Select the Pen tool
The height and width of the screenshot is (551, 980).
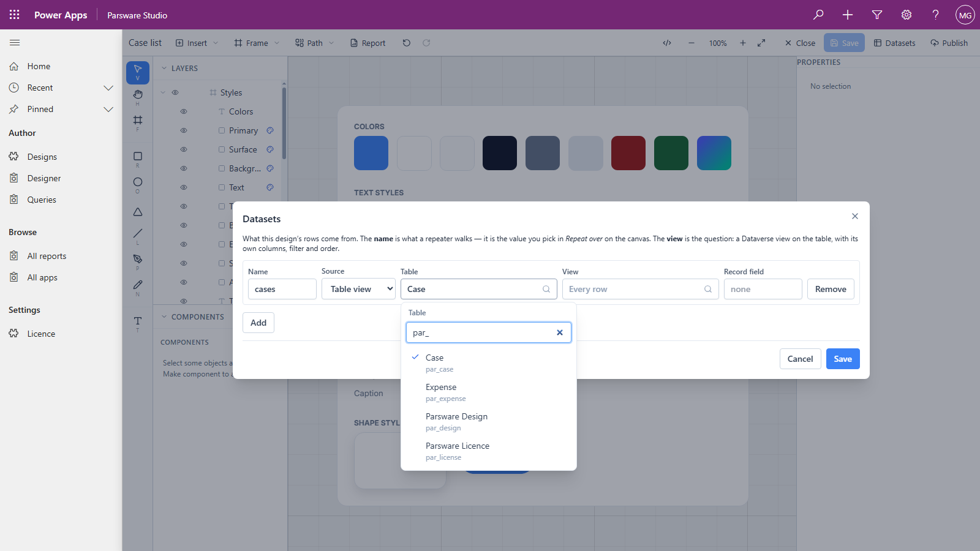tap(138, 261)
